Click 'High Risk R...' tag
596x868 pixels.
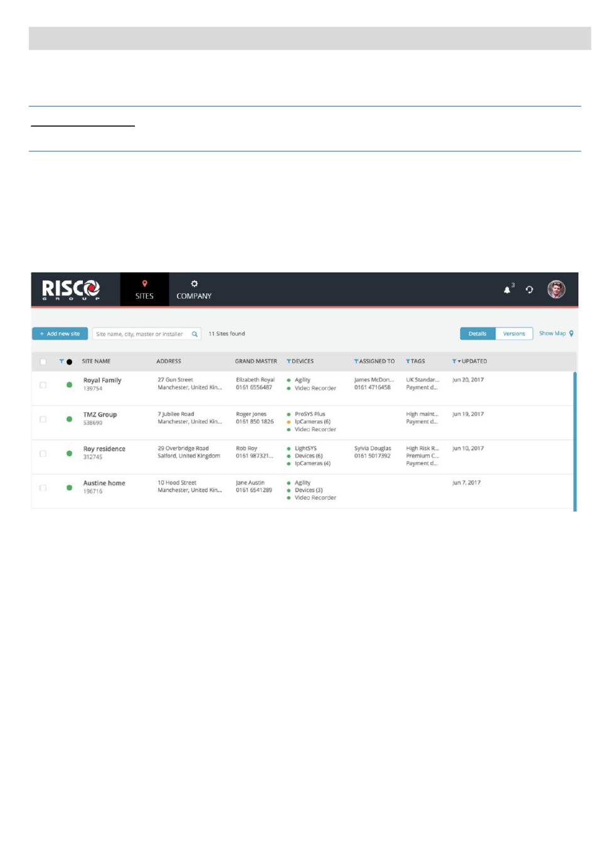(423, 448)
